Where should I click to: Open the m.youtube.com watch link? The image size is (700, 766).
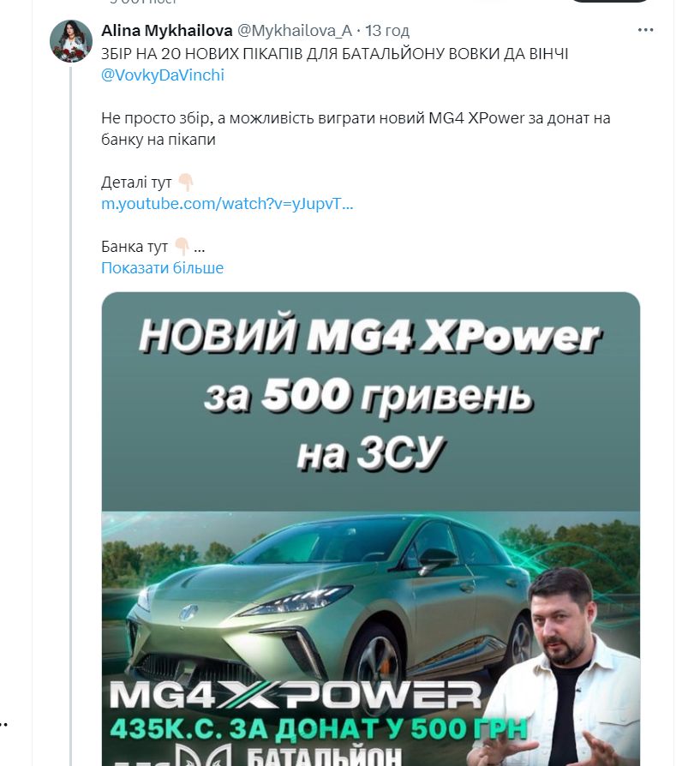click(227, 204)
